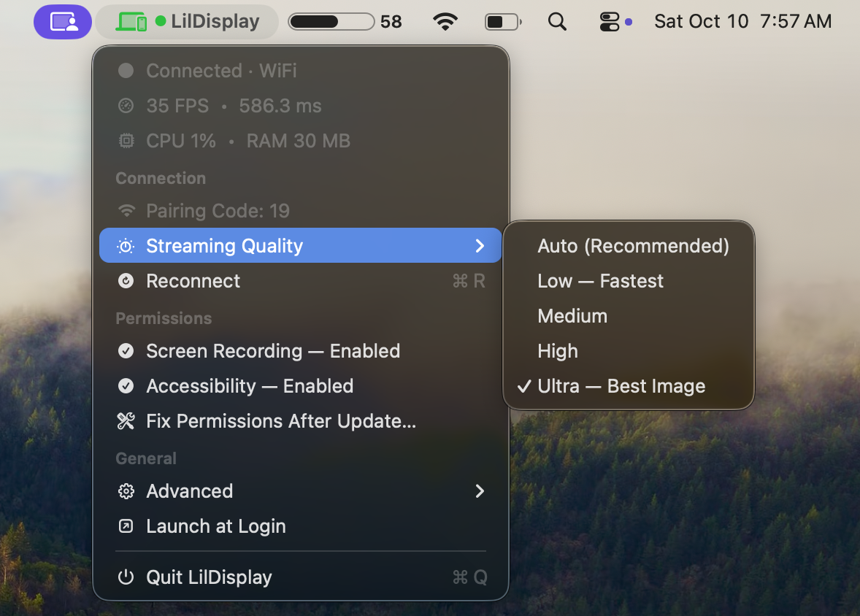
Task: Click the date and time clock
Action: tap(742, 21)
